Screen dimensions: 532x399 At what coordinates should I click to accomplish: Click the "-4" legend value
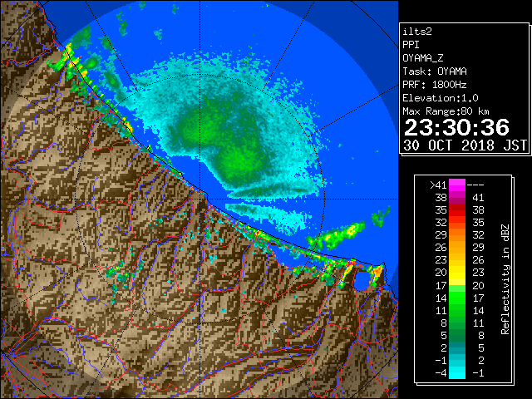click(x=441, y=373)
